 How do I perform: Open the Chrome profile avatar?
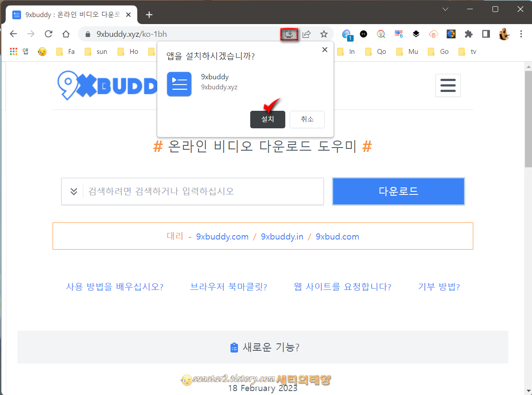[504, 34]
